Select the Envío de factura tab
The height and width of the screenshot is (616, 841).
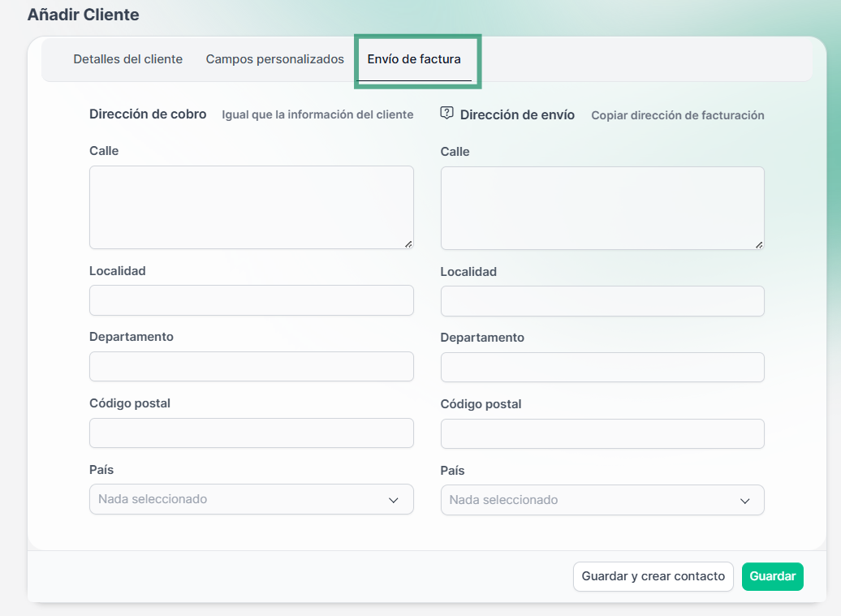[x=414, y=59]
